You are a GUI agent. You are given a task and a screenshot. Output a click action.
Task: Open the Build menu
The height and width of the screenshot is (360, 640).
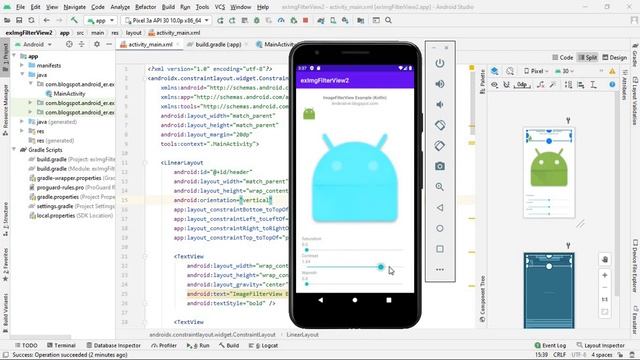pos(168,7)
